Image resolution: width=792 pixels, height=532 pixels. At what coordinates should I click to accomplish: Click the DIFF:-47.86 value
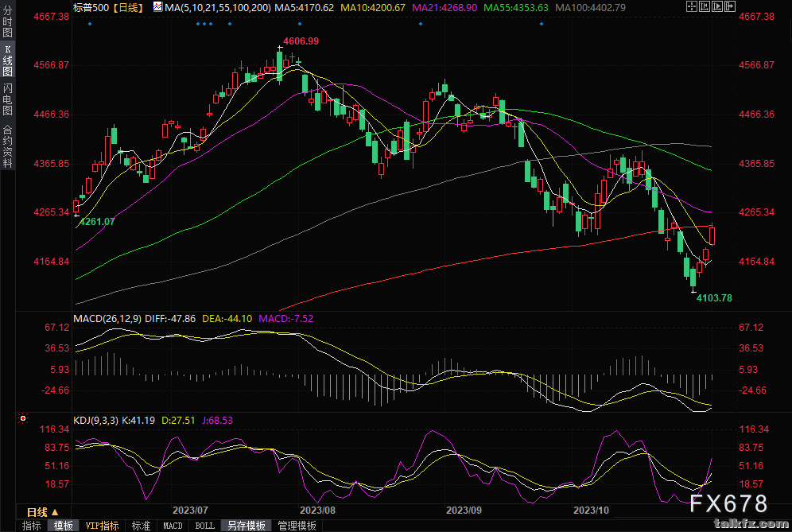point(170,319)
